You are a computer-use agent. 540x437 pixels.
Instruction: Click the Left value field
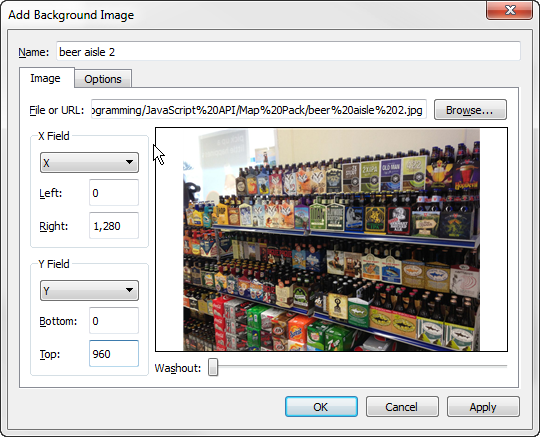[114, 193]
